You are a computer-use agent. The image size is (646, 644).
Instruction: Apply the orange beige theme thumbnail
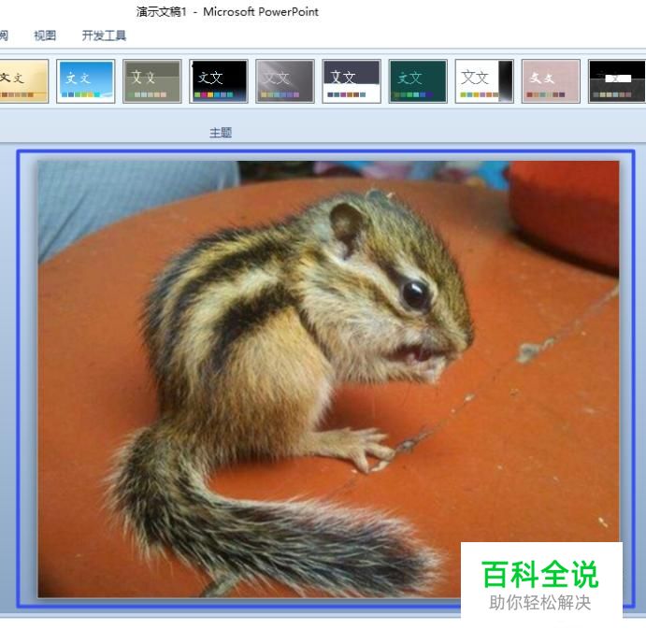[x=24, y=81]
